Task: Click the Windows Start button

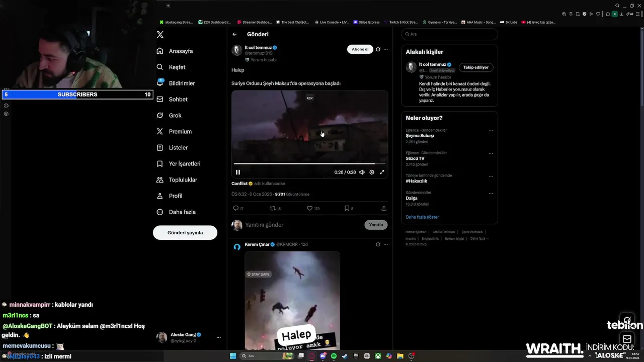Action: (233, 356)
